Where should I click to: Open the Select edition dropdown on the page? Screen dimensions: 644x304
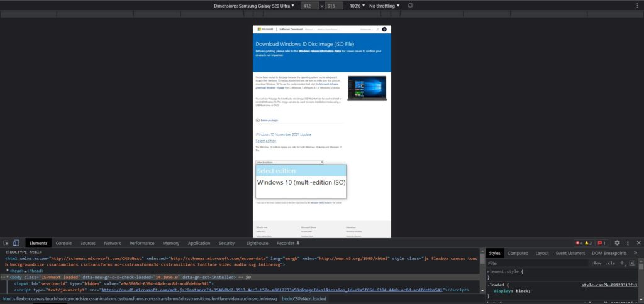pyautogui.click(x=289, y=162)
